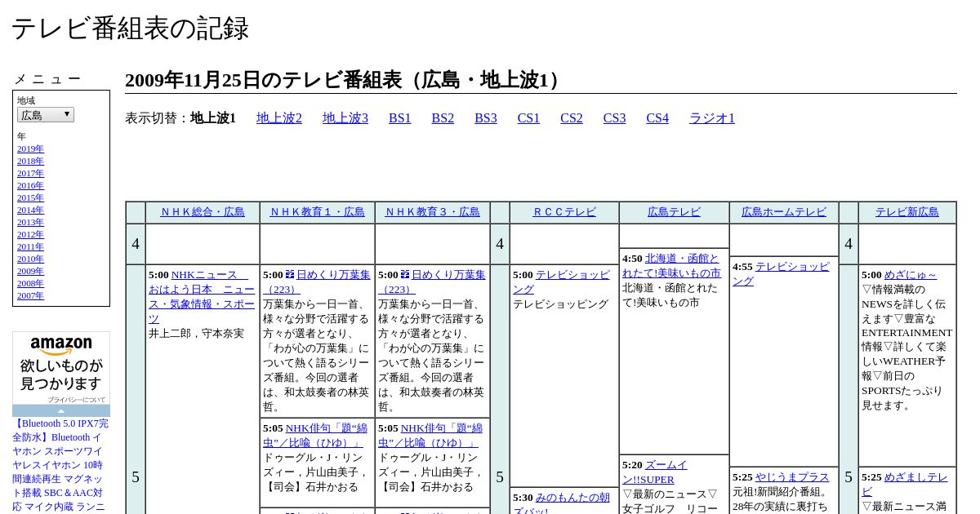
Task: Open the 4:55 テレビショッピング on 広島ホームテレビ
Action: click(781, 274)
